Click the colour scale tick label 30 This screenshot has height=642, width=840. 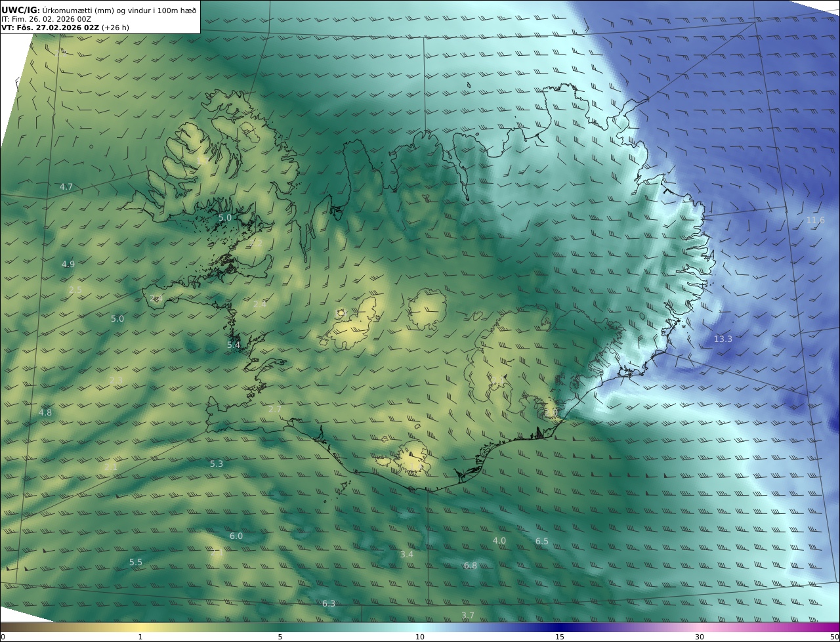pyautogui.click(x=700, y=637)
